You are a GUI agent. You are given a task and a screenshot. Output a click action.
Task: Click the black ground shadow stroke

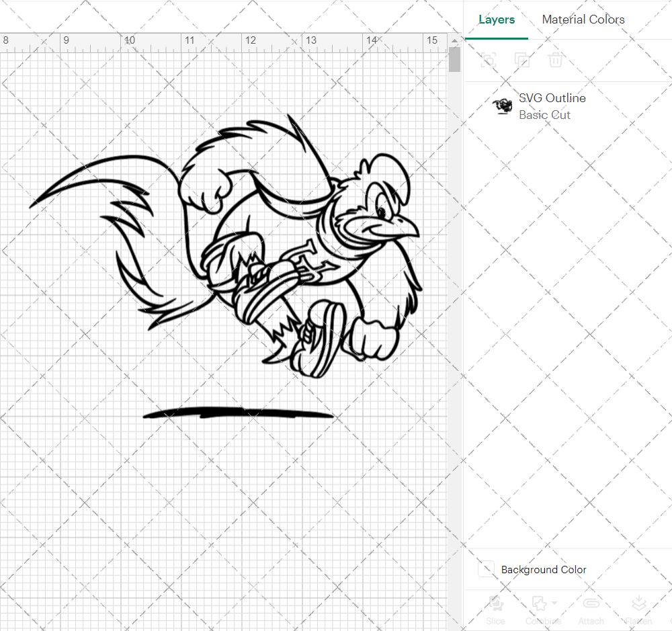click(x=239, y=413)
